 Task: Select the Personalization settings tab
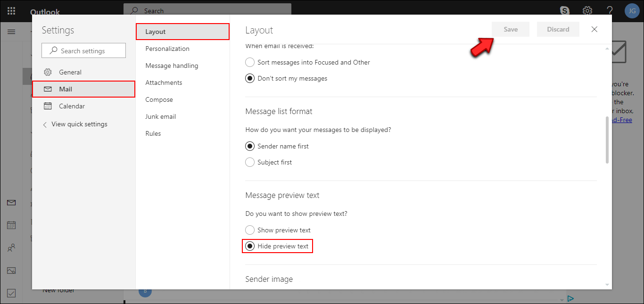(x=182, y=49)
